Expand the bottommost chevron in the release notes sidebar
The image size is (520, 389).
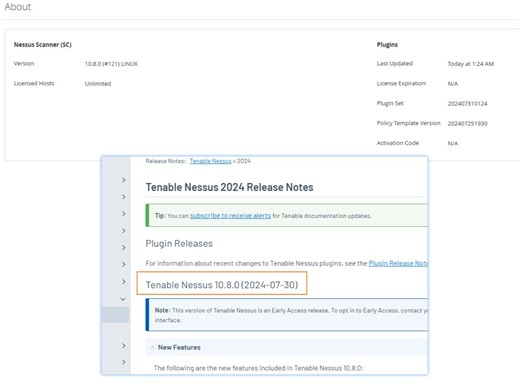point(124,362)
